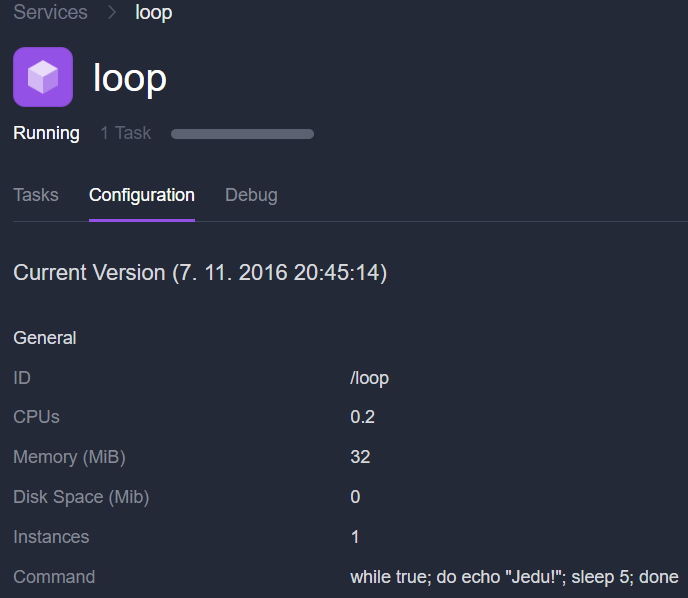Image resolution: width=688 pixels, height=598 pixels.
Task: Click the Disk Space value 0
Action: tap(355, 497)
